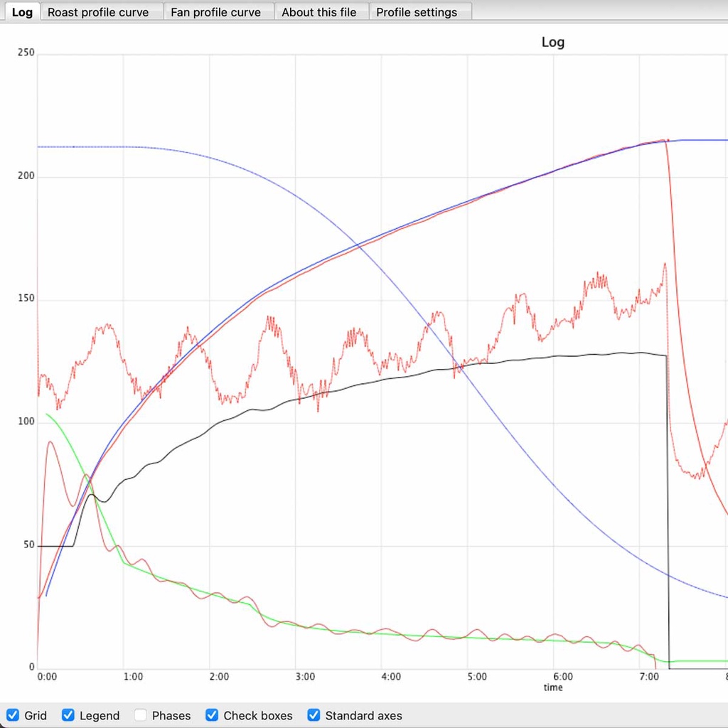Click the 4:00 tick label on time axis

pyautogui.click(x=390, y=677)
